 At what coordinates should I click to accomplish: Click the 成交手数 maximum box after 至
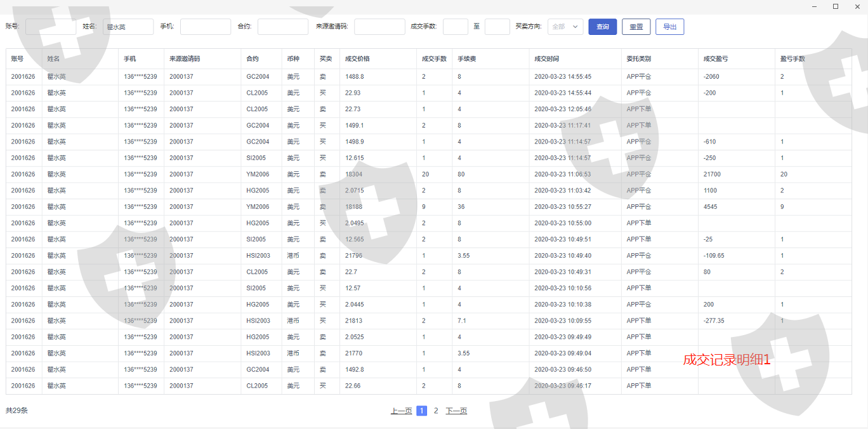(x=497, y=27)
